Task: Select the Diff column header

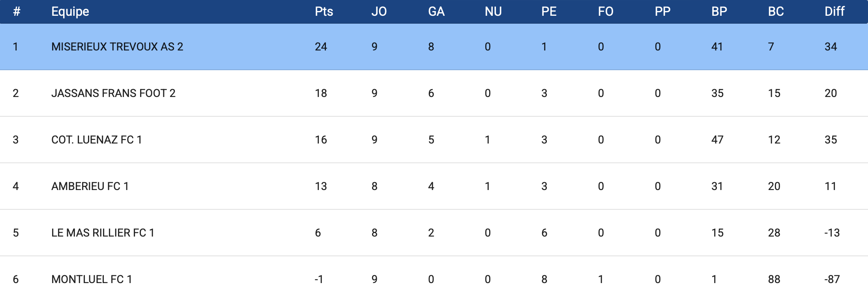Action: 834,11
